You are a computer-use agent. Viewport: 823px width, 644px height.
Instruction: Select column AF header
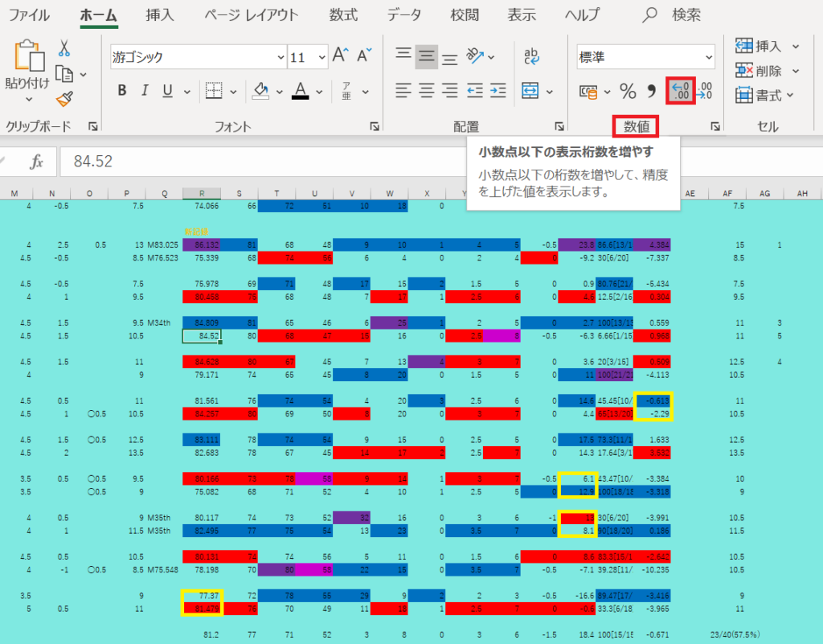727,193
